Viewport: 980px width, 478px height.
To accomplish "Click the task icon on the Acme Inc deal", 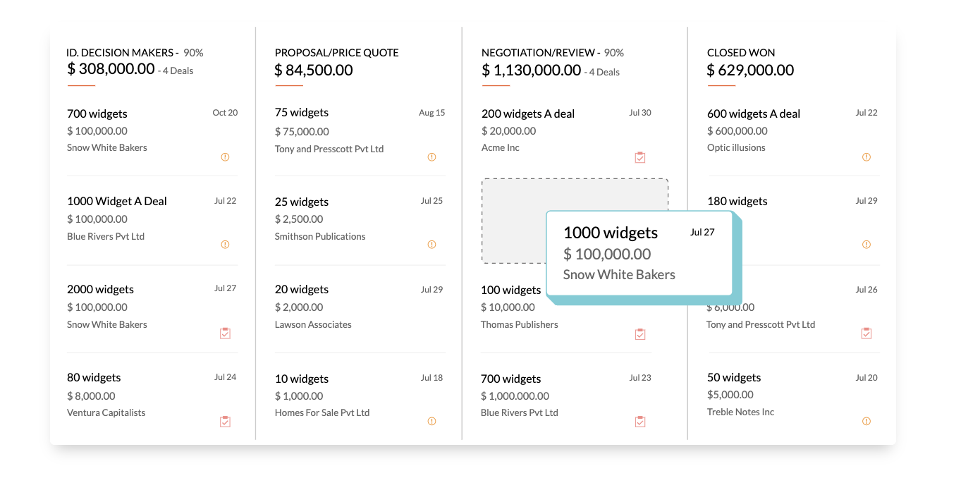I will [x=640, y=157].
